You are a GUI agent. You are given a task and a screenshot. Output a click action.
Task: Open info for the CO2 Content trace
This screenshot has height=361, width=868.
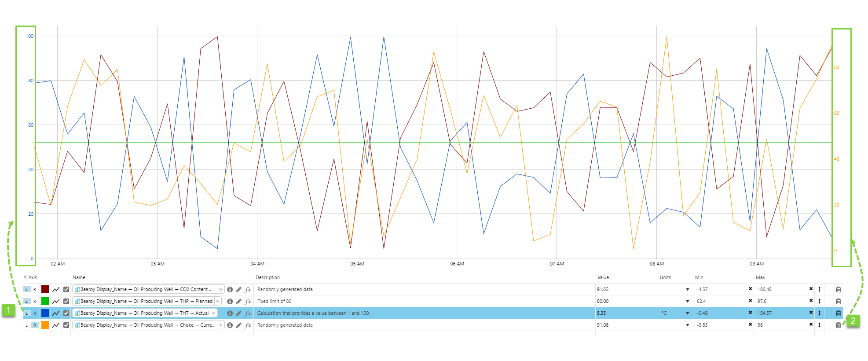[x=230, y=289]
